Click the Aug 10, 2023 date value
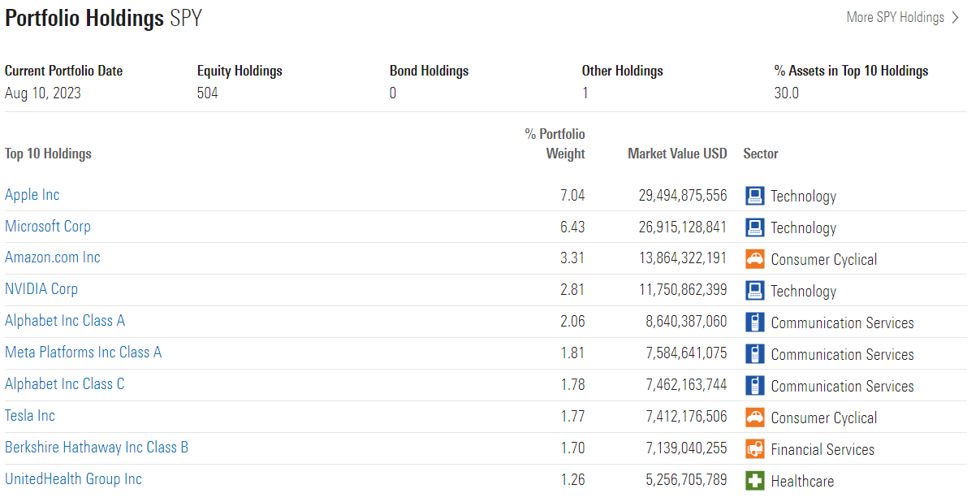 pyautogui.click(x=43, y=93)
